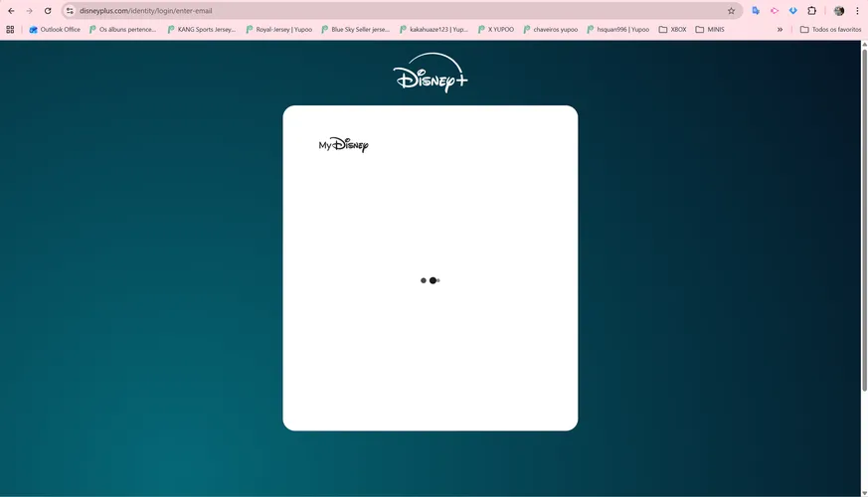Go back to the previous page
This screenshot has width=868, height=497.
11,11
